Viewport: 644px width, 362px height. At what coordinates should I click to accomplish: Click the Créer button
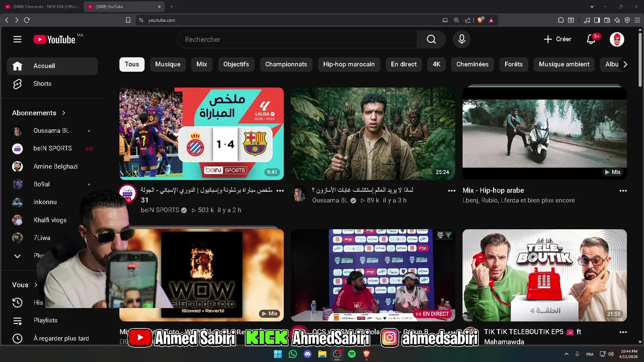tap(557, 39)
